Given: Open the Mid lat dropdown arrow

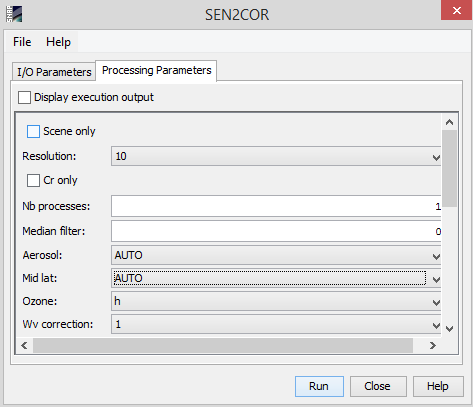Looking at the screenshot, I should pyautogui.click(x=436, y=279).
